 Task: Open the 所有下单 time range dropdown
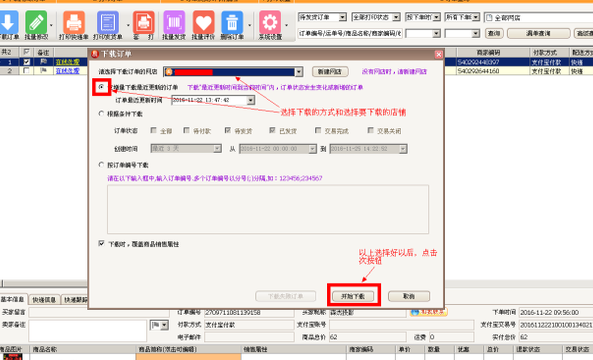click(476, 17)
